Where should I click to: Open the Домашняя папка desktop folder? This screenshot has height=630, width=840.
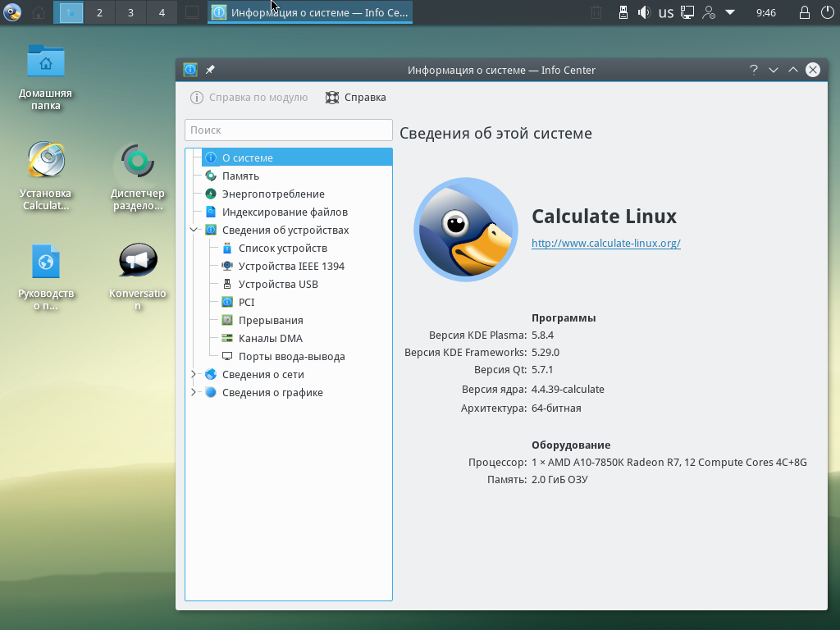[46, 62]
